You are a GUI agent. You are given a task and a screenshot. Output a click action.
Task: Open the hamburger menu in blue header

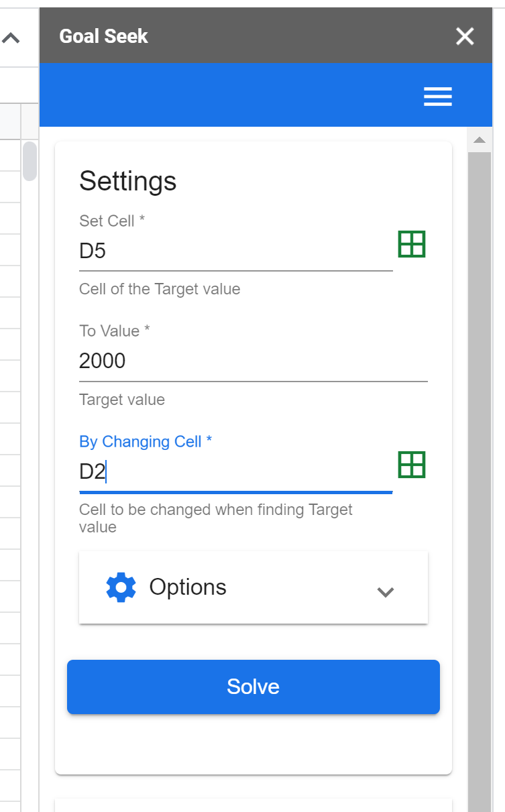click(x=437, y=97)
